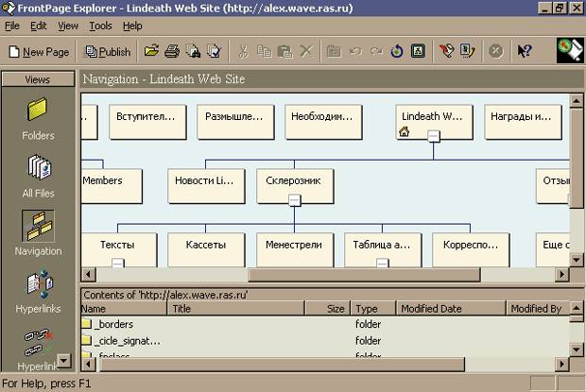Screen dimensions: 586x392
Task: Click the Cut scissors icon
Action: point(243,51)
